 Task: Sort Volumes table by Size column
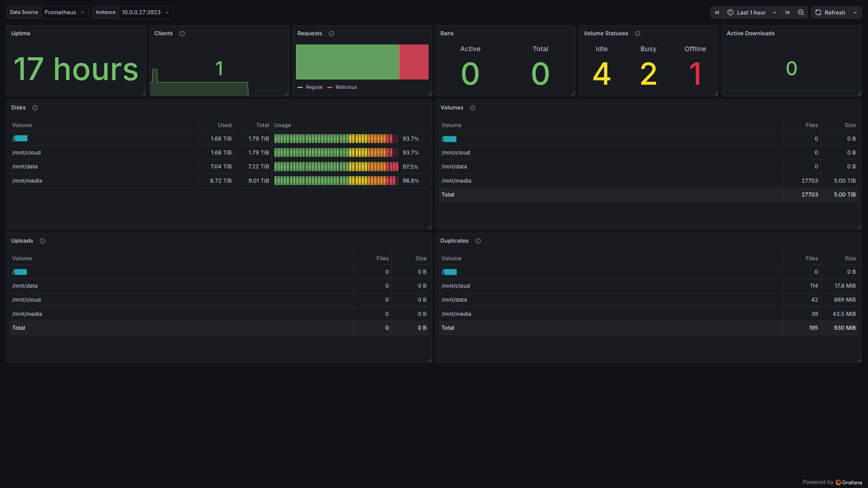[850, 125]
